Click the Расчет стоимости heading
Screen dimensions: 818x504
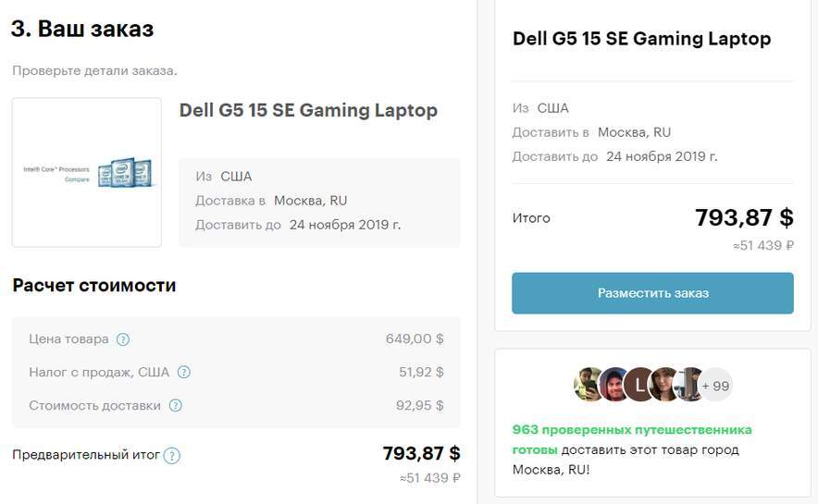(x=94, y=286)
